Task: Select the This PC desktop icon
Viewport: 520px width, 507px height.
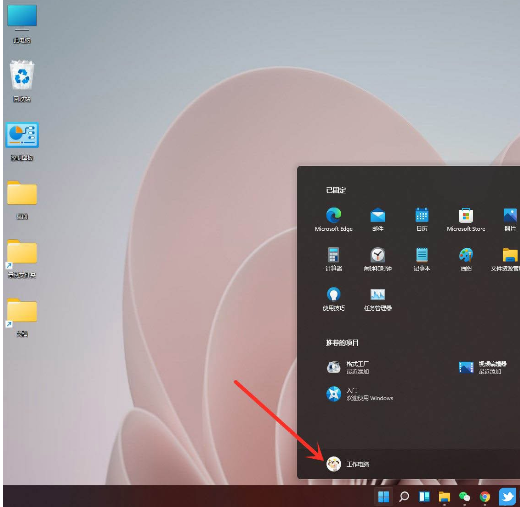Action: (22, 25)
